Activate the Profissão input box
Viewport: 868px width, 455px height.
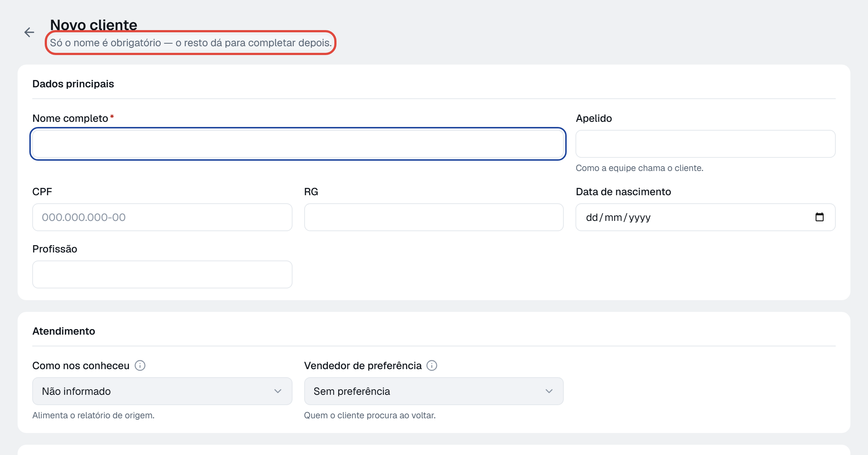(162, 274)
